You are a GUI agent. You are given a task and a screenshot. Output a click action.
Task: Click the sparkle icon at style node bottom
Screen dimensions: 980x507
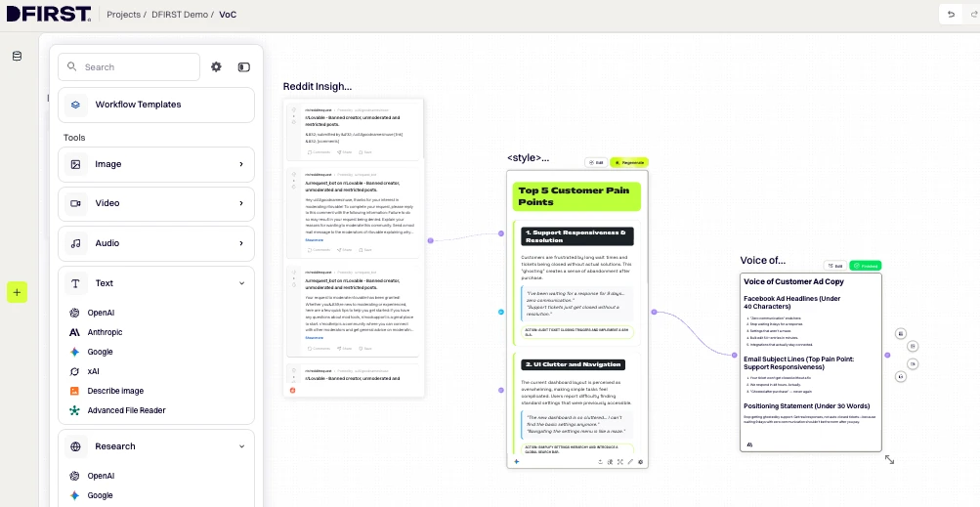pyautogui.click(x=517, y=462)
